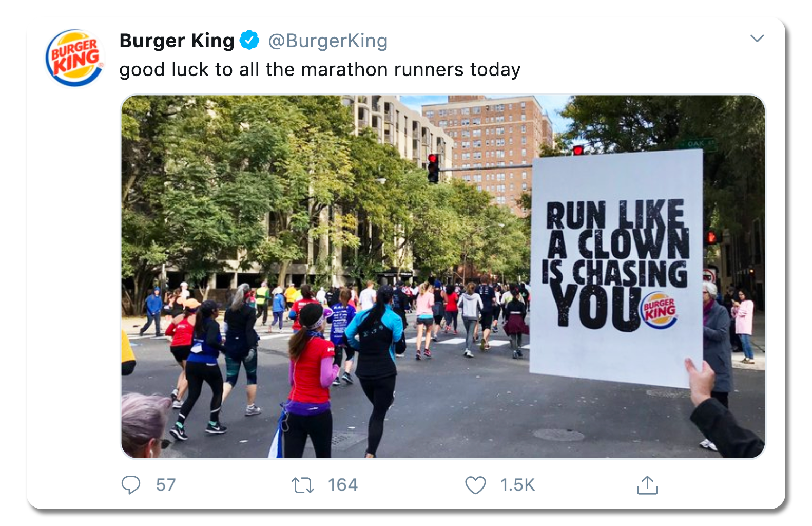Click the reply speech bubble icon
The width and height of the screenshot is (812, 526).
131,485
